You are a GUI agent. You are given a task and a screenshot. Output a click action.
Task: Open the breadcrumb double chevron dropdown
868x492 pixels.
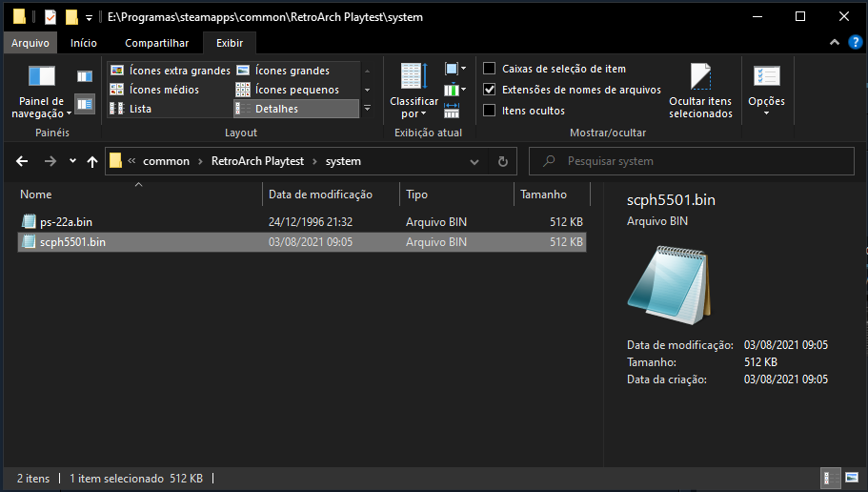click(131, 161)
